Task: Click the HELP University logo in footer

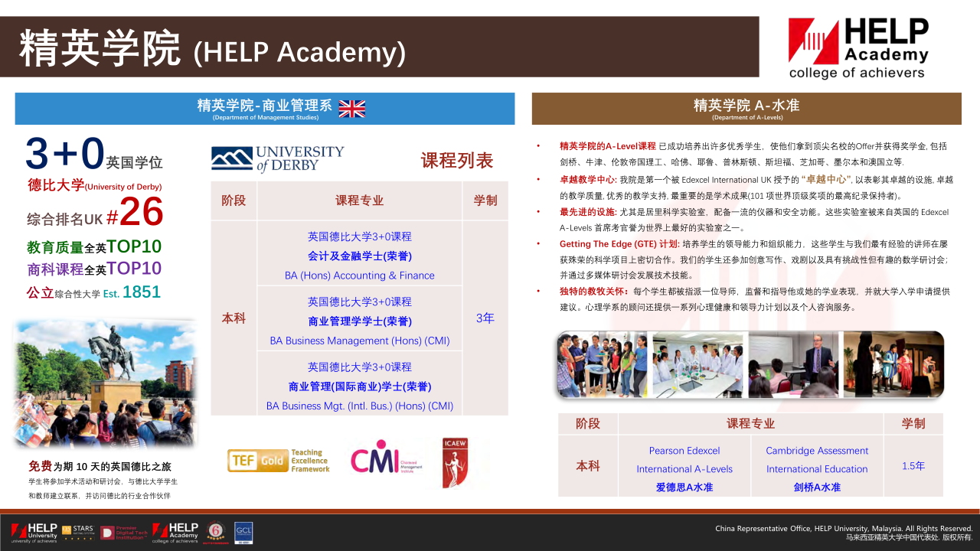Action: [x=35, y=532]
